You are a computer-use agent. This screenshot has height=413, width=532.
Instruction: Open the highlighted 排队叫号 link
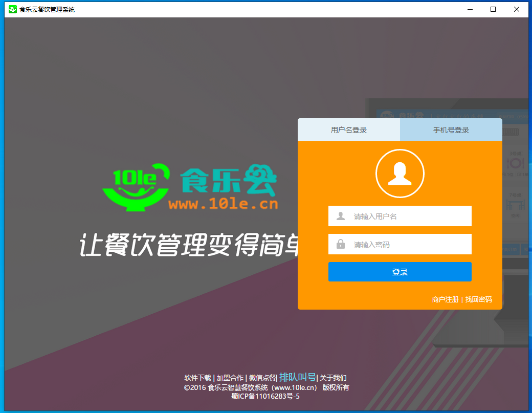(298, 377)
